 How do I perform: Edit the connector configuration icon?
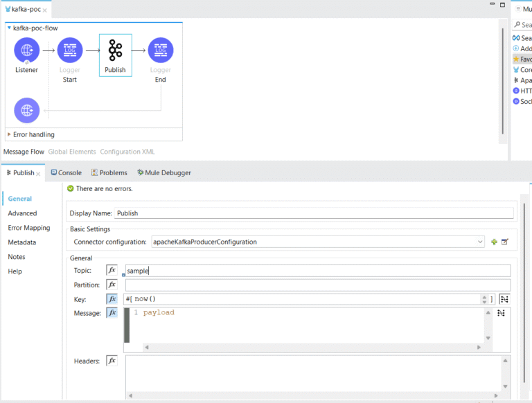[505, 242]
